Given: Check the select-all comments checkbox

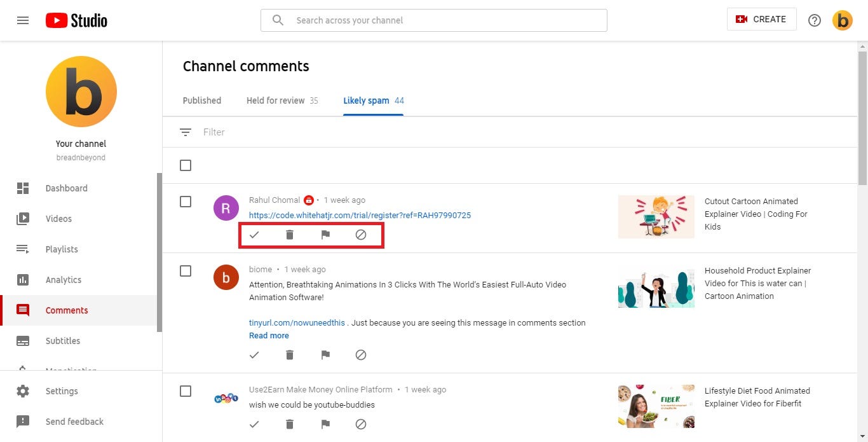Looking at the screenshot, I should tap(186, 165).
